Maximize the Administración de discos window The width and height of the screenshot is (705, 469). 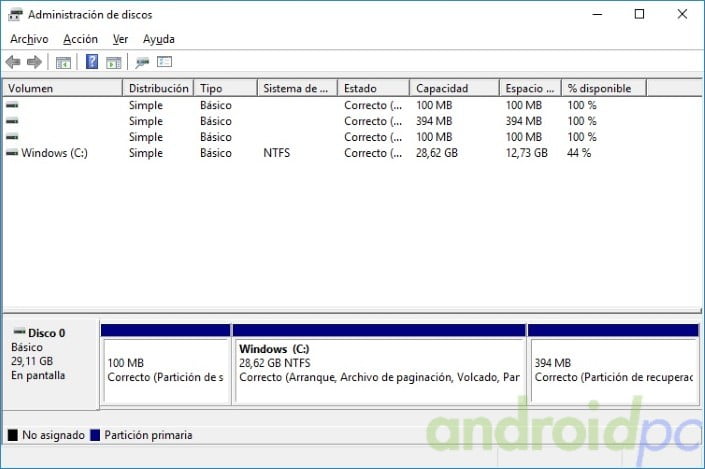[x=639, y=14]
